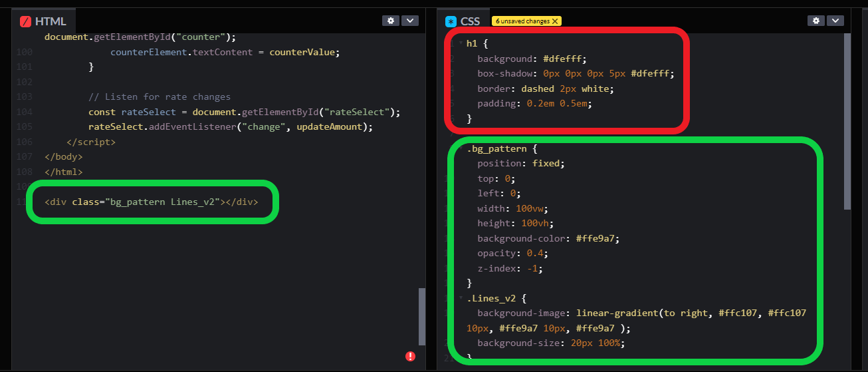
Task: Open the HTML panel settings gear
Action: [x=391, y=21]
